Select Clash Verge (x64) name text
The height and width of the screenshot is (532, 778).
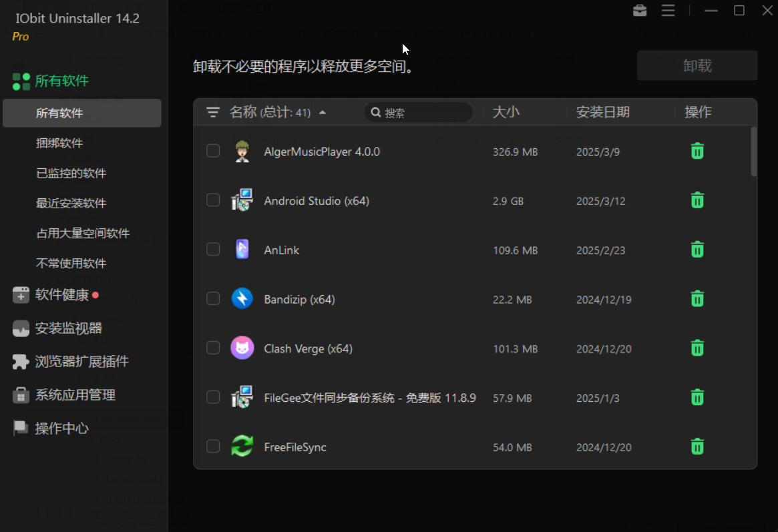pos(308,348)
